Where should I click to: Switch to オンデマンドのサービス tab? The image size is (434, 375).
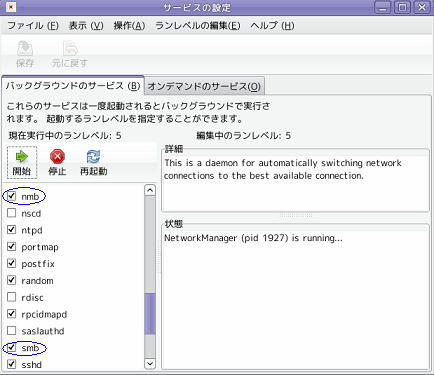[204, 86]
